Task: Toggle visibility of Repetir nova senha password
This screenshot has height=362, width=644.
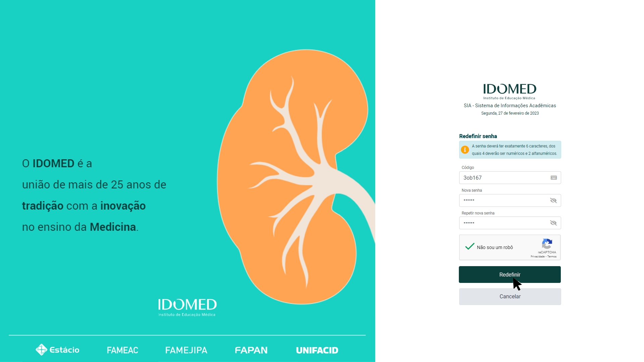Action: (x=553, y=223)
